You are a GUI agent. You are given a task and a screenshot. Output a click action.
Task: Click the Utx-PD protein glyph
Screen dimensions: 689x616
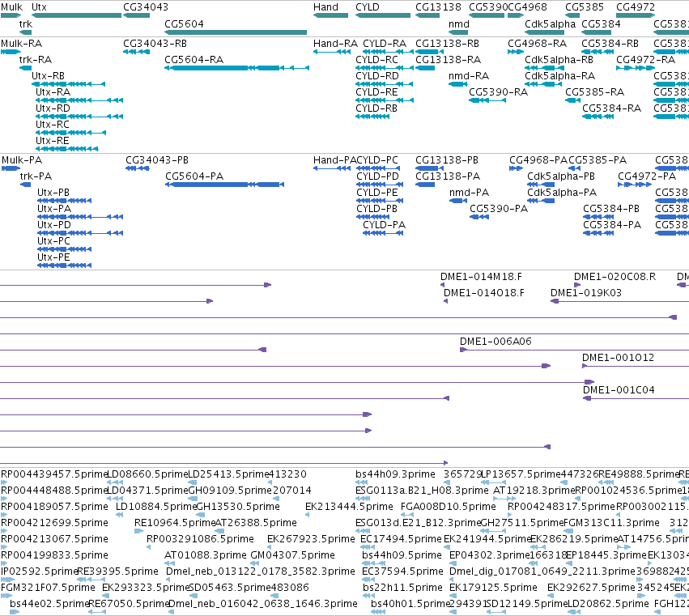(80, 233)
